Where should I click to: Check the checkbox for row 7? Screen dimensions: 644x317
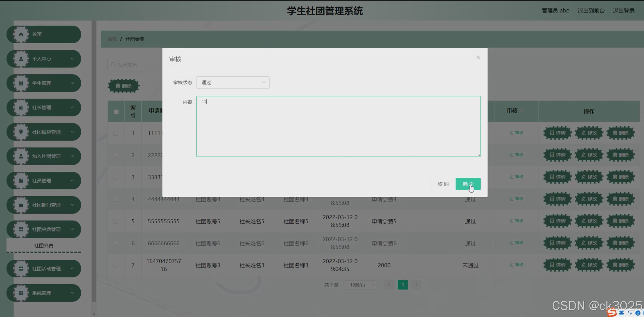click(115, 265)
